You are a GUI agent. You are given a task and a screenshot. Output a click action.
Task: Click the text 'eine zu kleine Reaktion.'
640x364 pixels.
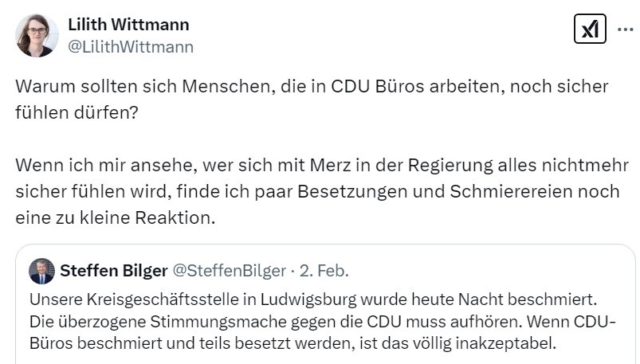(x=116, y=216)
